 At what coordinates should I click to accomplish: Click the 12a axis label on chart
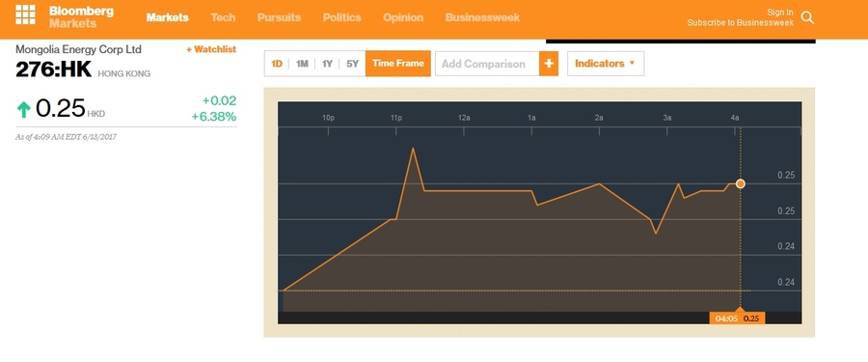(464, 118)
